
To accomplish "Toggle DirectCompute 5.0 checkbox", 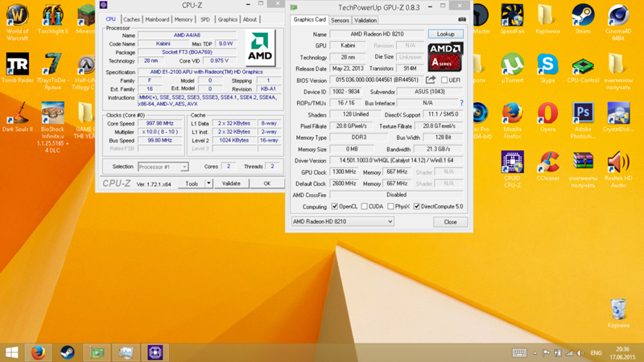I will 417,207.
